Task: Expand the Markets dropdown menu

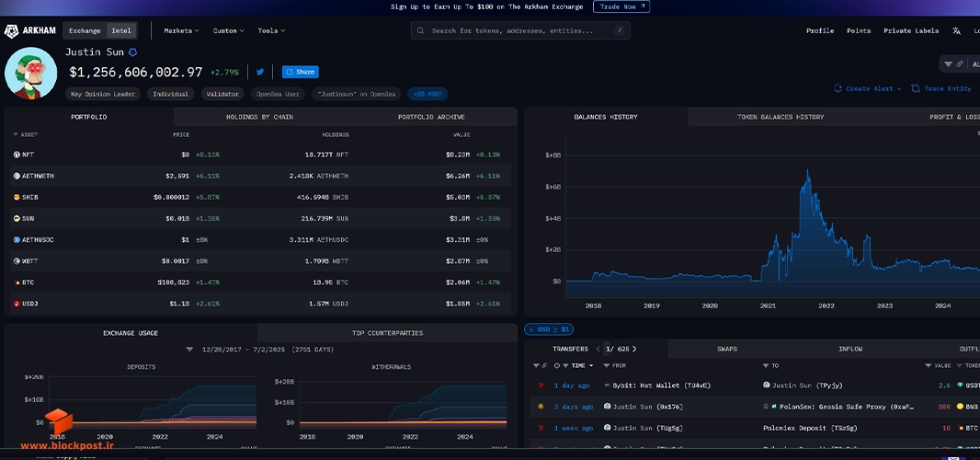Action: coord(181,30)
